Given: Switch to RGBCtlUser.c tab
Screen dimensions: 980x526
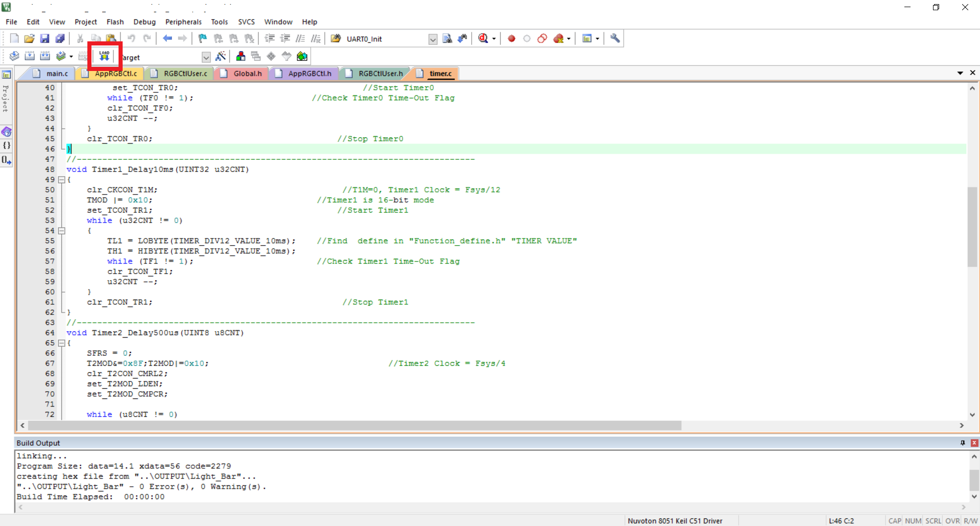Looking at the screenshot, I should 180,74.
